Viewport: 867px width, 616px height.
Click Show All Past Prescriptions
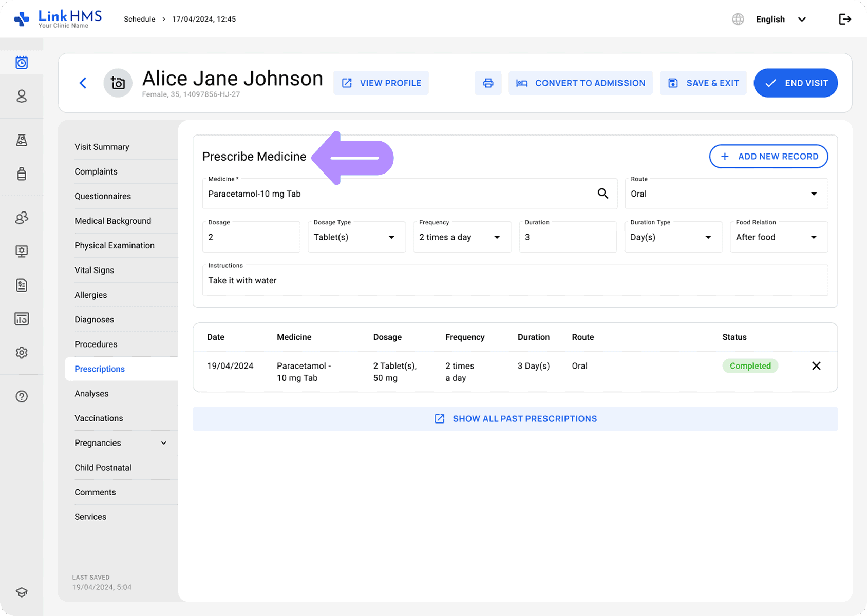[x=515, y=419]
